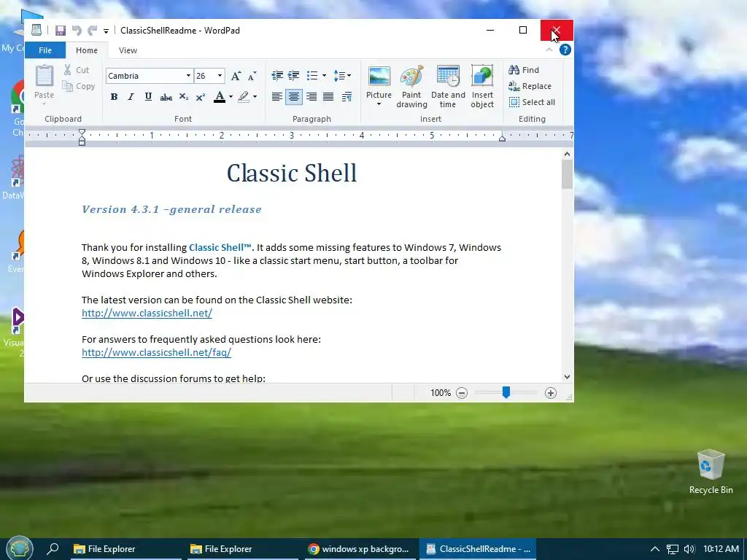Insert Date and time

click(448, 86)
